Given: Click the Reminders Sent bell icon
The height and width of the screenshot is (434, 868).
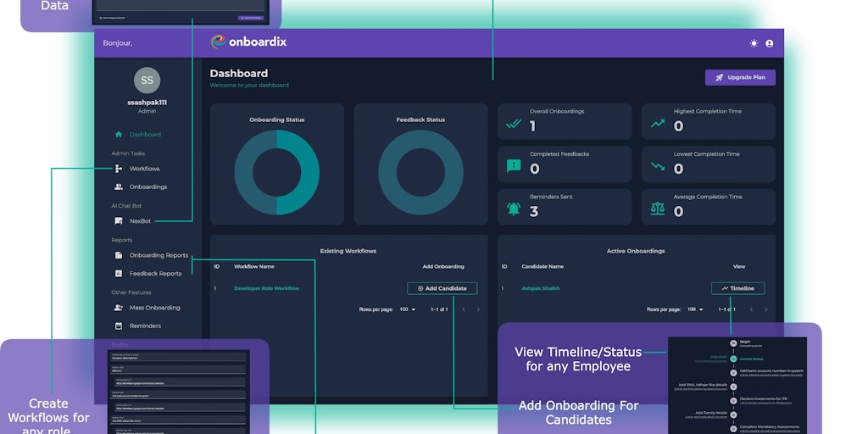Looking at the screenshot, I should [514, 209].
